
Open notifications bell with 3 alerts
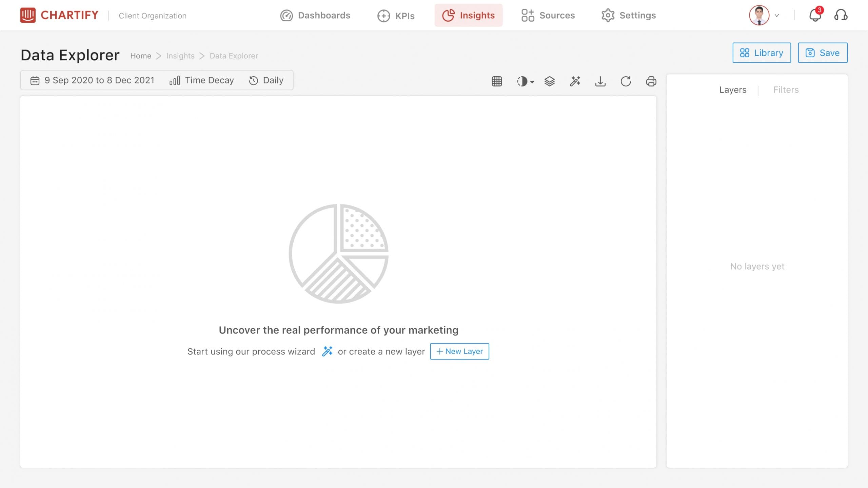pyautogui.click(x=815, y=15)
